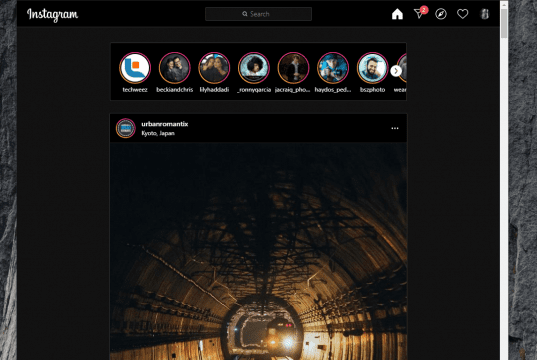Open the Home feed icon
Viewport: 537px width, 360px height.
click(397, 14)
